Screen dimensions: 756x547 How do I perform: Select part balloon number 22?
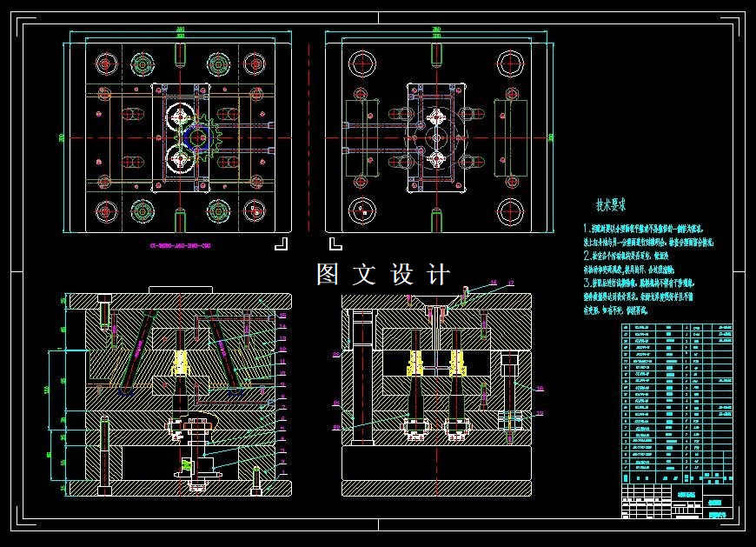tap(336, 355)
